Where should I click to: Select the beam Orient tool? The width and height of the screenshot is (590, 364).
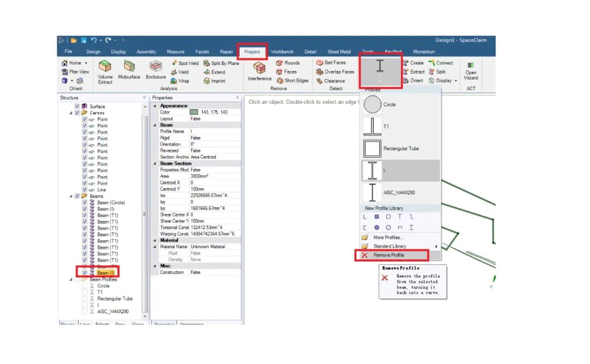413,80
